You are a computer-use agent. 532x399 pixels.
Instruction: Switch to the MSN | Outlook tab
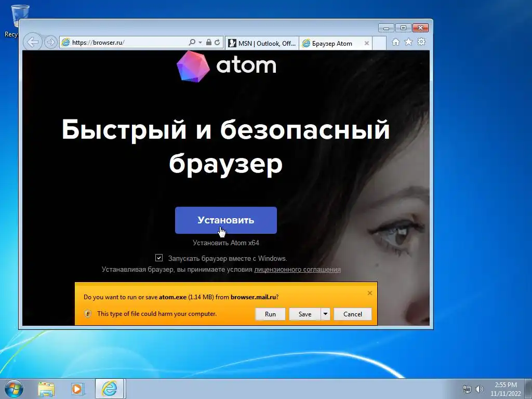point(262,43)
